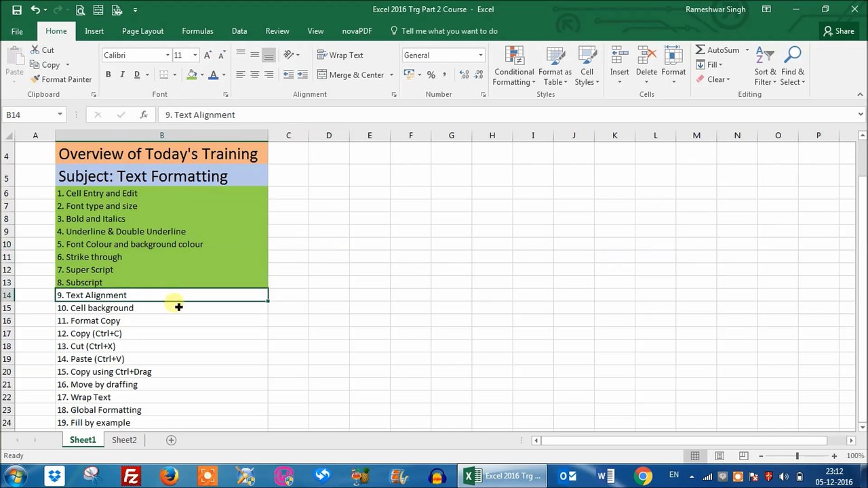Toggle Align Right for the cell
The height and width of the screenshot is (488, 868).
pyautogui.click(x=269, y=75)
